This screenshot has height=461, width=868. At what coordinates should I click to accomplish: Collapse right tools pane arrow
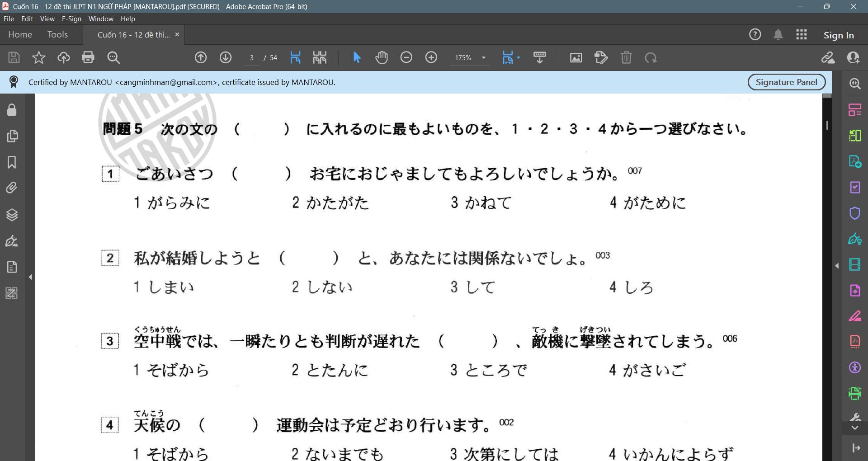point(837,266)
